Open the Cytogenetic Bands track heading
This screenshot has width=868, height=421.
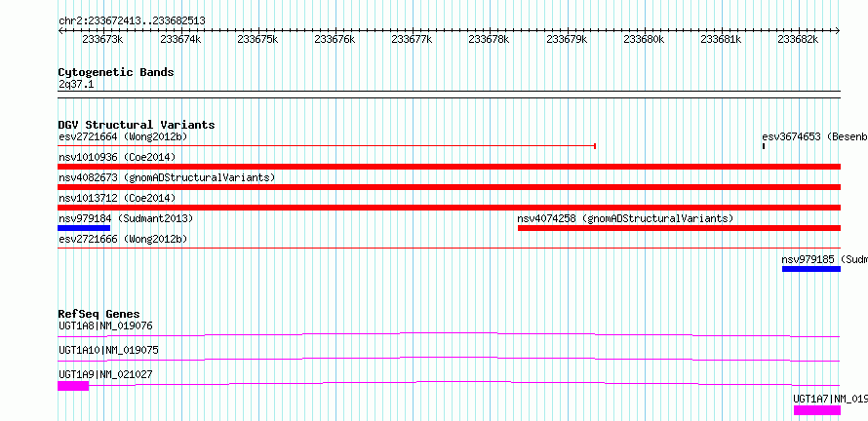[x=116, y=72]
